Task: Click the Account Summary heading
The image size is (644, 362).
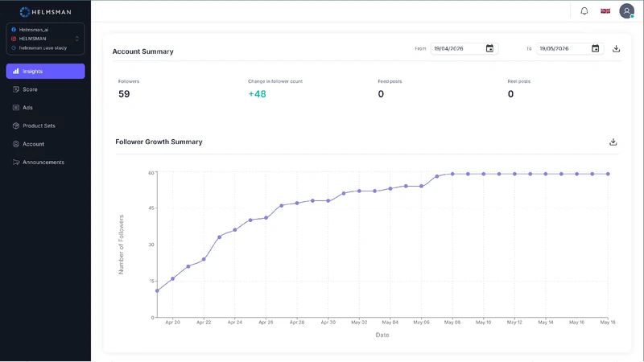Action: 143,51
